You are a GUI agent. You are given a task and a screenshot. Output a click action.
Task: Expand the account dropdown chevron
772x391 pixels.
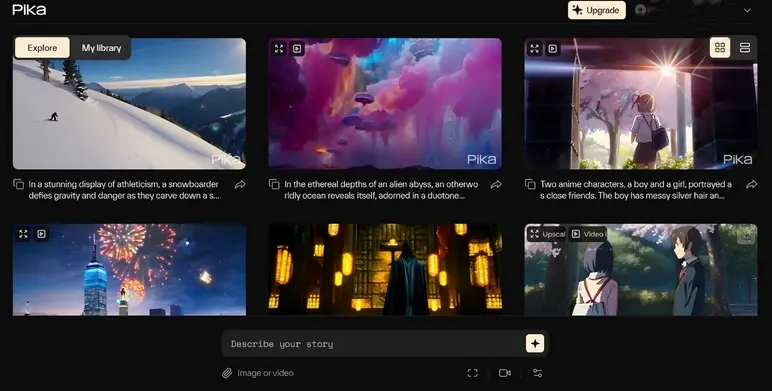[x=747, y=10]
